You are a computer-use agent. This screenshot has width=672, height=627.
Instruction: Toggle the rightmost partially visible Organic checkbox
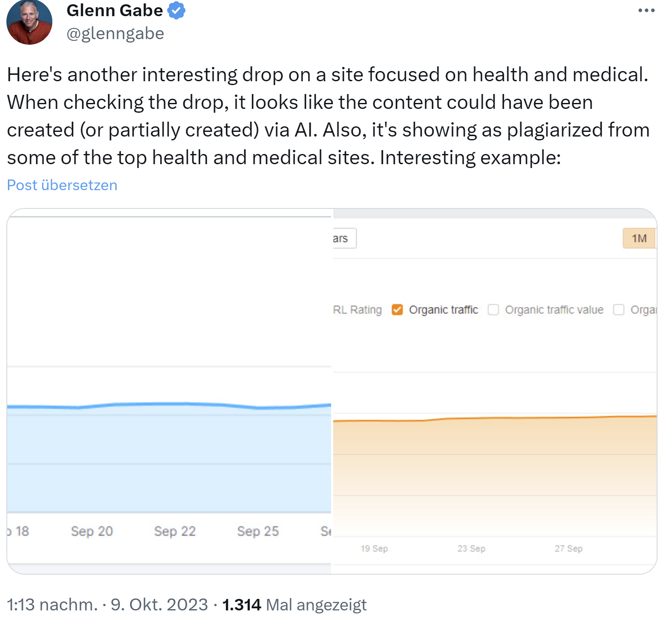point(618,310)
